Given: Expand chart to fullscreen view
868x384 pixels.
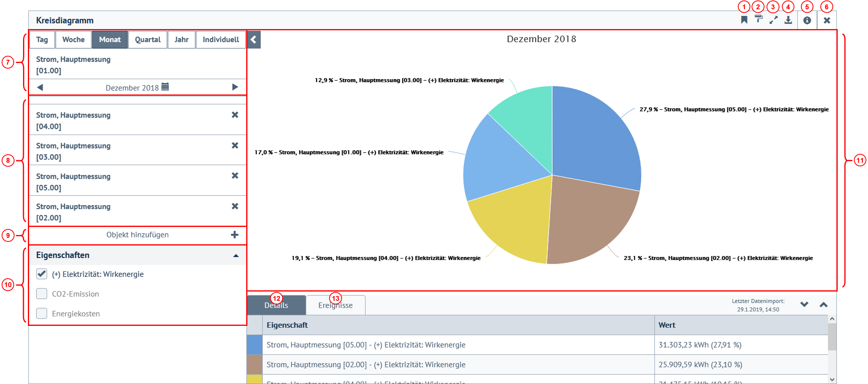Looking at the screenshot, I should [x=773, y=20].
